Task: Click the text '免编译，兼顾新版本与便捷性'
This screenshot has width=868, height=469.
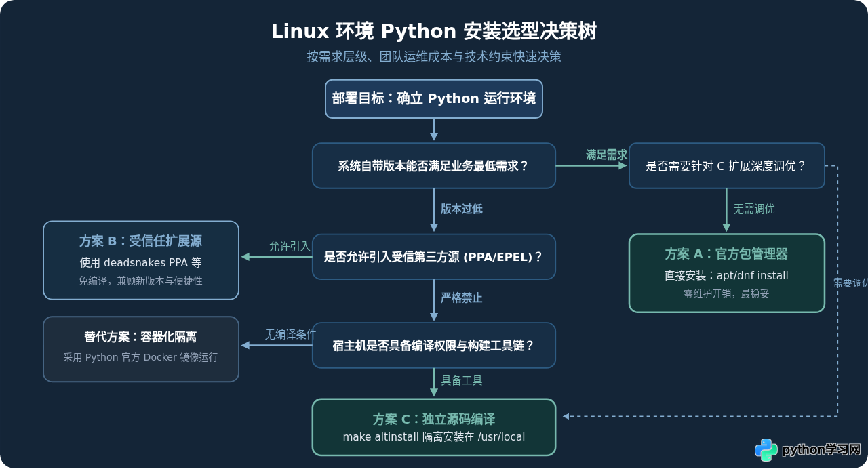Action: tap(141, 281)
